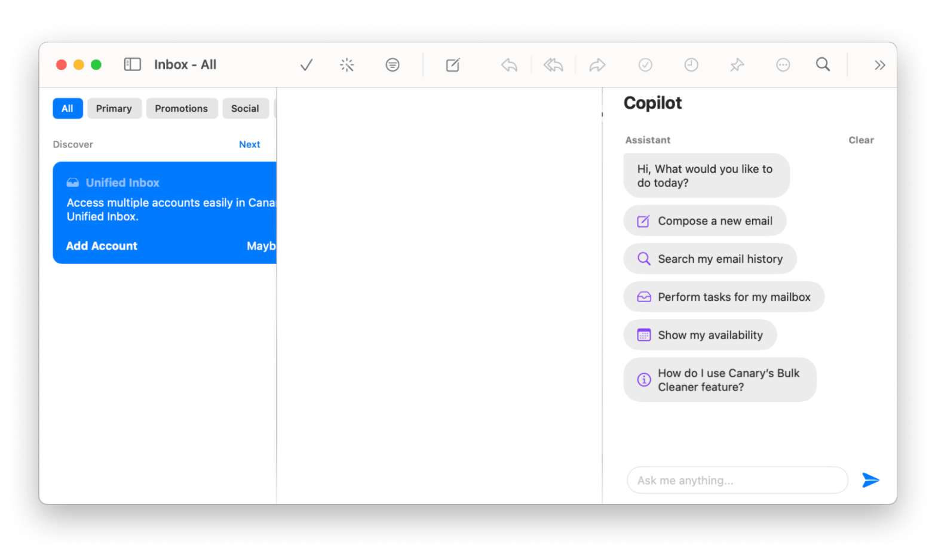The height and width of the screenshot is (560, 932).
Task: Click the checkmark mark-as-done toolbar icon
Action: click(x=306, y=65)
